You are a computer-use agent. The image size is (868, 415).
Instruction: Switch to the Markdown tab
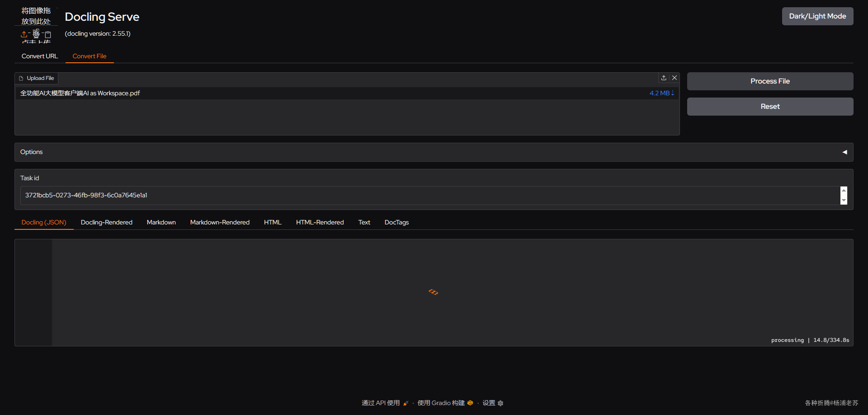161,222
